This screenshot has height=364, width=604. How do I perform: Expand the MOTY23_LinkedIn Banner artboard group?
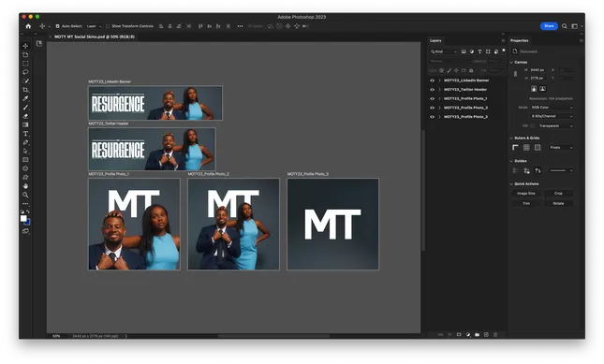(439, 80)
